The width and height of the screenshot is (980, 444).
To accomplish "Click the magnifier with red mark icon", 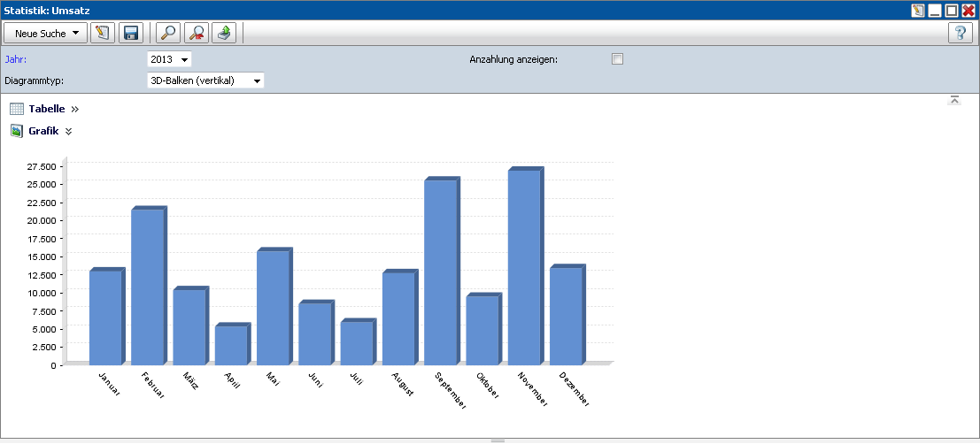I will point(196,34).
